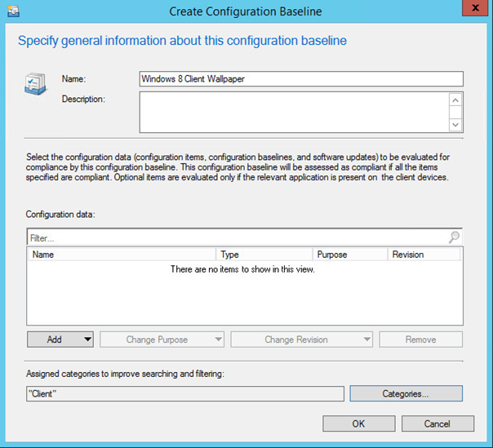Sort by the Name column header
Screen dimensions: 493x448
click(122, 255)
